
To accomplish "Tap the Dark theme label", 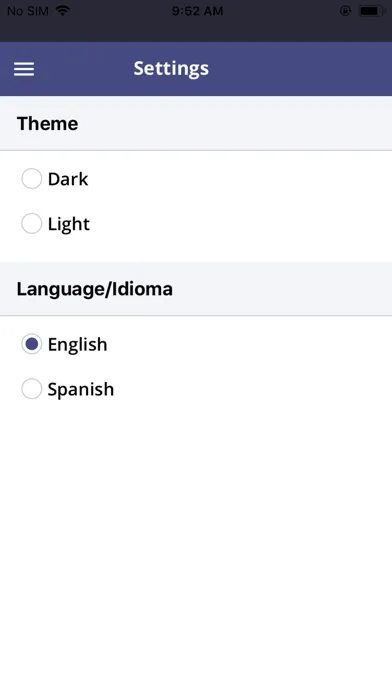I will click(x=68, y=179).
